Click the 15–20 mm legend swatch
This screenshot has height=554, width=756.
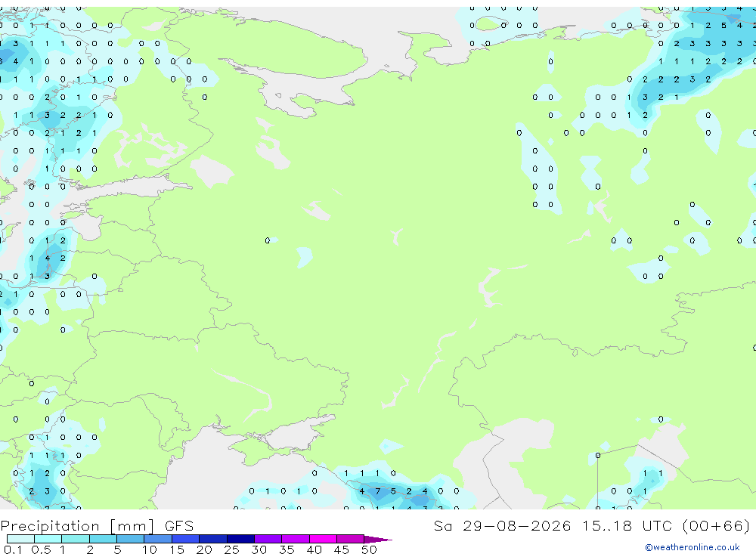pos(185,539)
